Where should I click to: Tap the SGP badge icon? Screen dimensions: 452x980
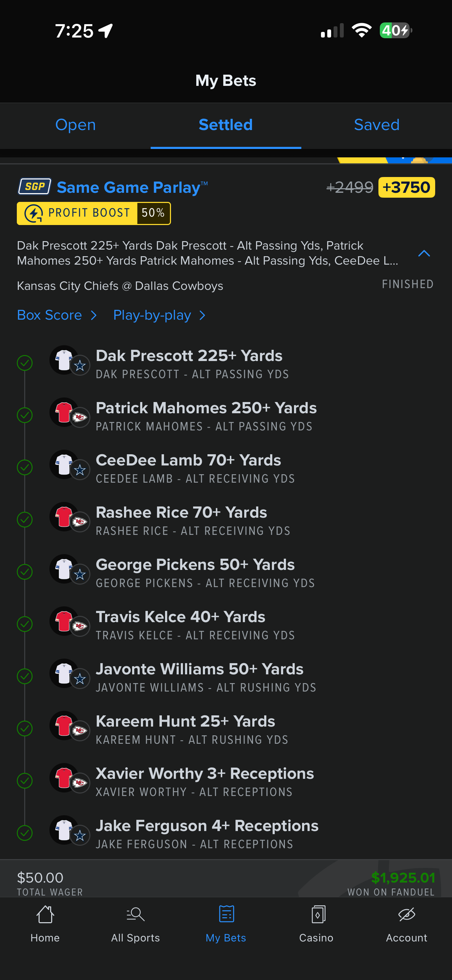coord(35,186)
